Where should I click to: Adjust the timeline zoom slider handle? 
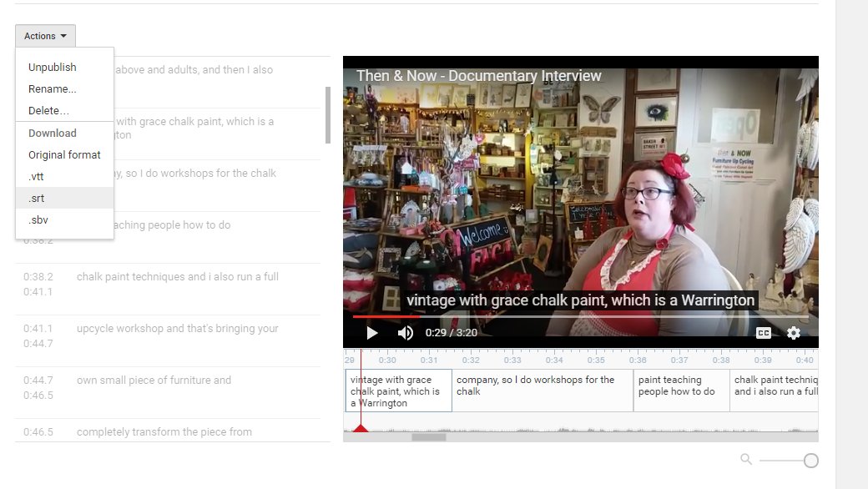pos(811,461)
